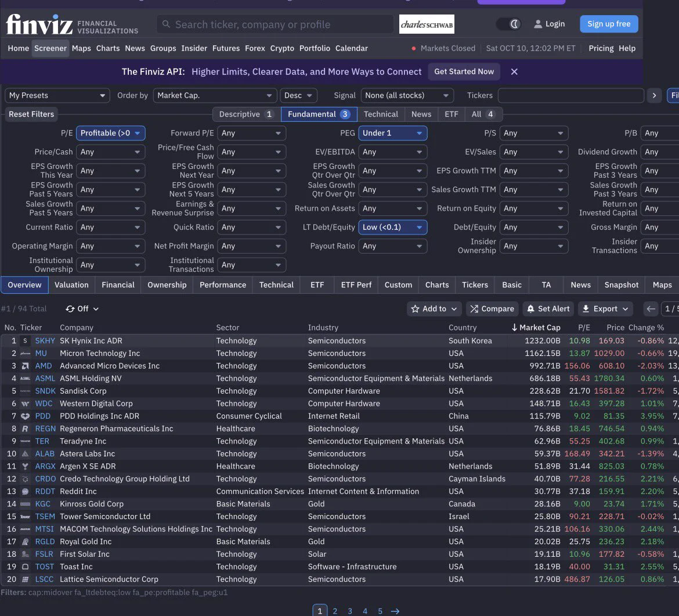Image resolution: width=679 pixels, height=616 pixels.
Task: Click the REGN ticker logo icon
Action: tap(26, 429)
